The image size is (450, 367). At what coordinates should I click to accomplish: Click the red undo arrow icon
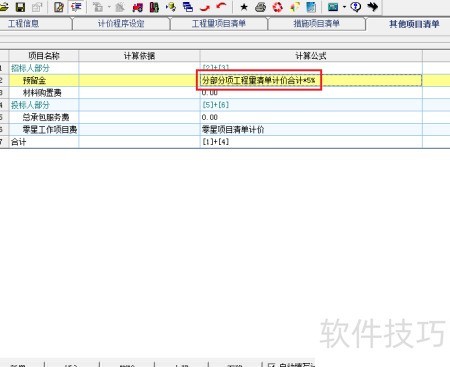pyautogui.click(x=221, y=6)
